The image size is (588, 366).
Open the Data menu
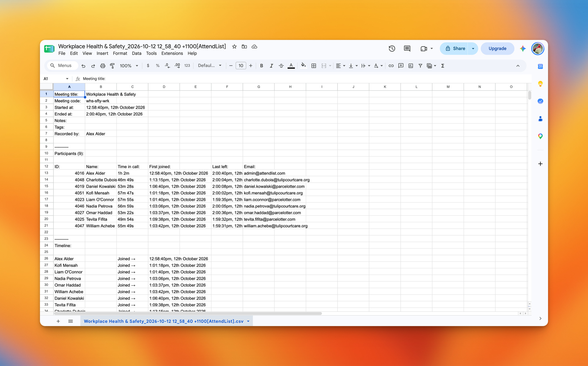coord(136,53)
